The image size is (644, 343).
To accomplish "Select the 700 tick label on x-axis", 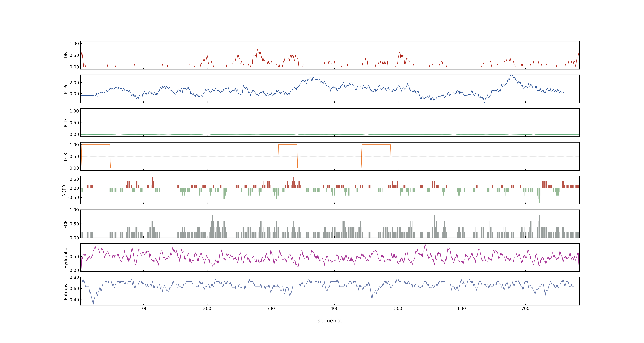I will tap(526, 309).
